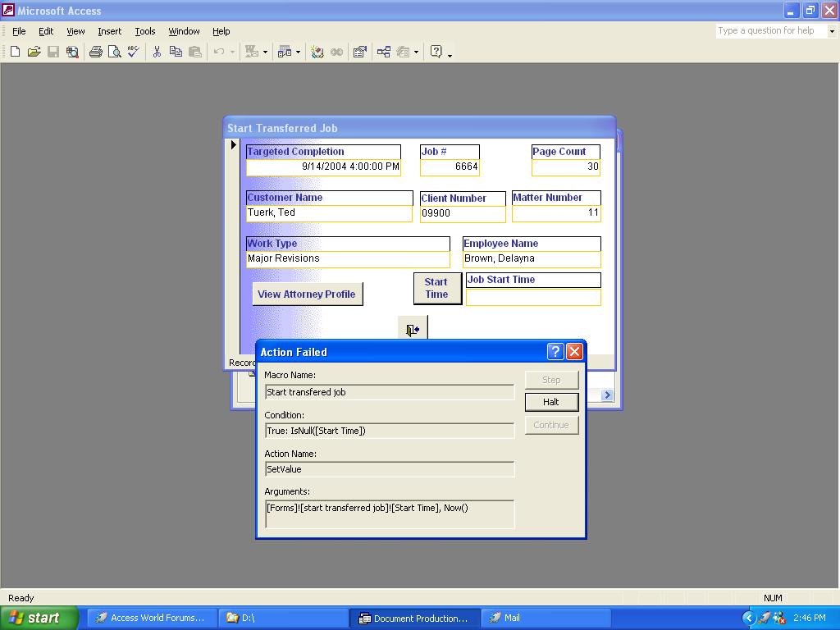
Task: Click the Properties toolbar icon
Action: point(359,52)
